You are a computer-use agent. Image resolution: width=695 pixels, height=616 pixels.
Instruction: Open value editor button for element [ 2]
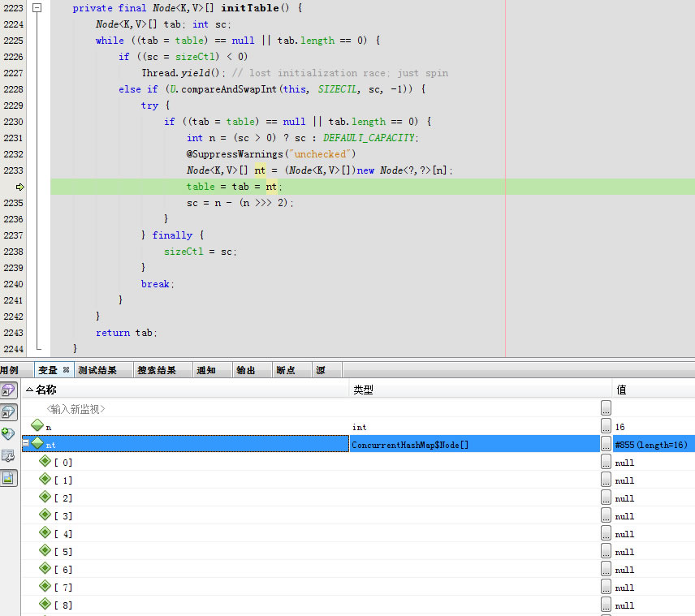pos(606,497)
